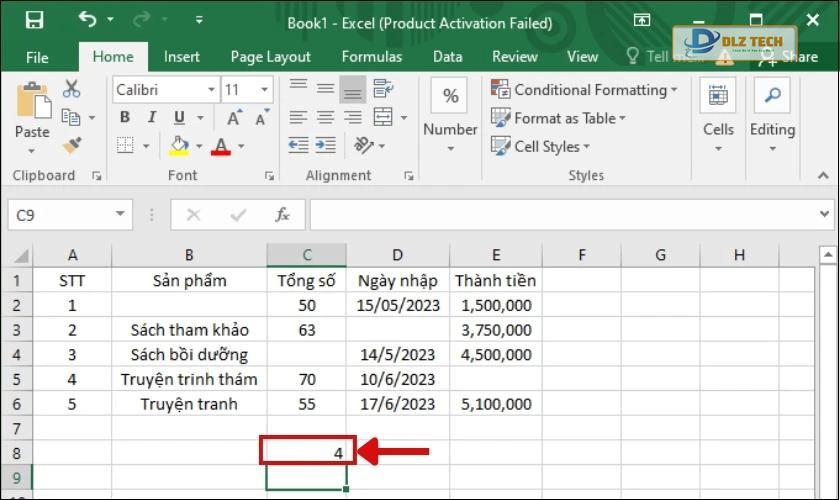Click the Undo arrow icon
Image resolution: width=840 pixels, height=500 pixels.
click(87, 19)
